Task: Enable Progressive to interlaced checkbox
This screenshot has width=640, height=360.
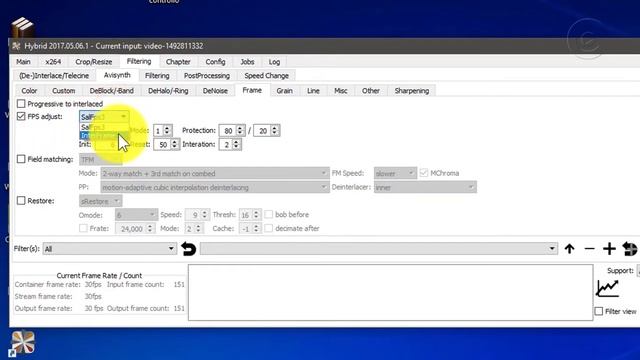Action: (21, 104)
